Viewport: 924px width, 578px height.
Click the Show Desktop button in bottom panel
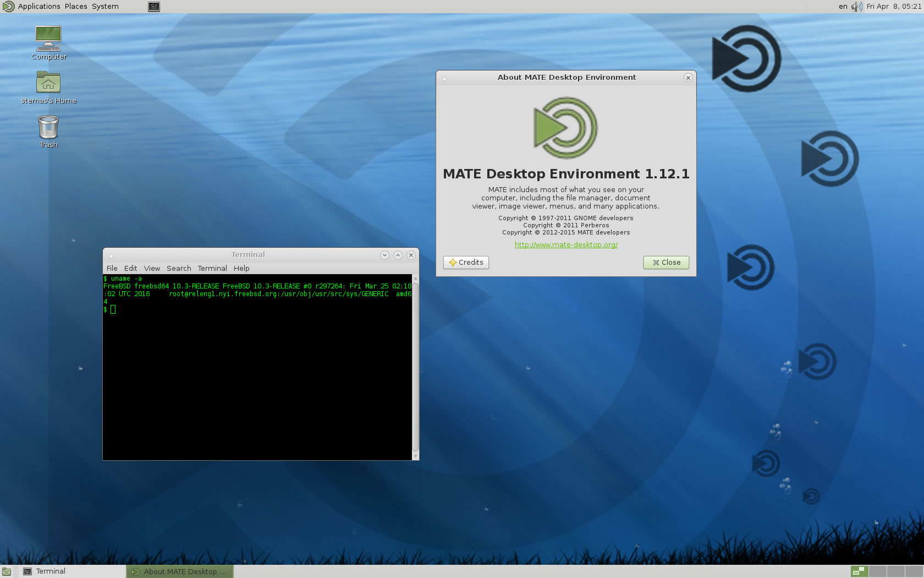(7, 572)
